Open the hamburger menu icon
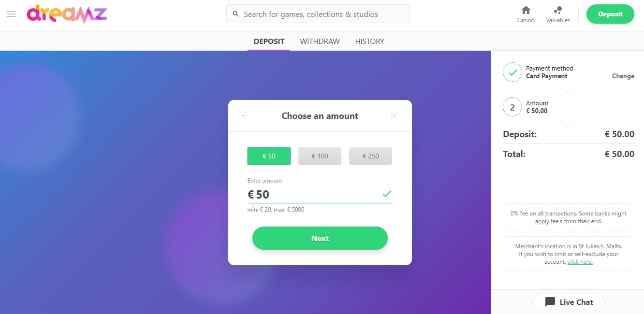The height and width of the screenshot is (314, 644). click(x=11, y=14)
